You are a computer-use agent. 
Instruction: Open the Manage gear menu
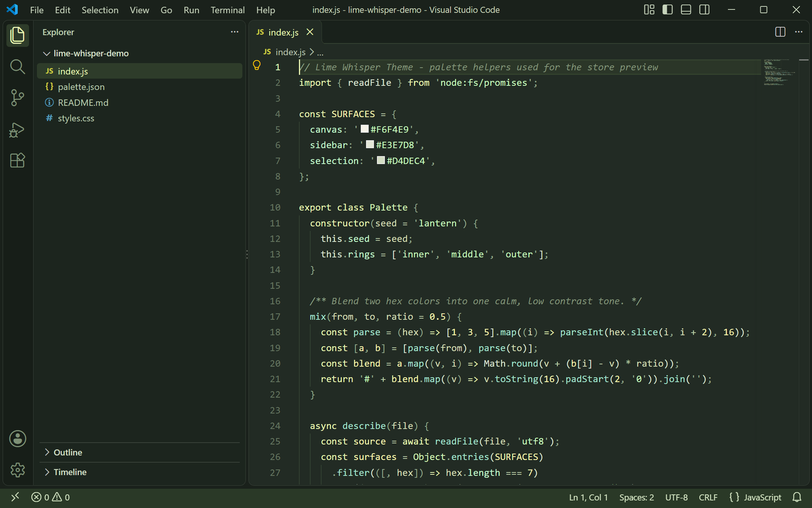(17, 470)
